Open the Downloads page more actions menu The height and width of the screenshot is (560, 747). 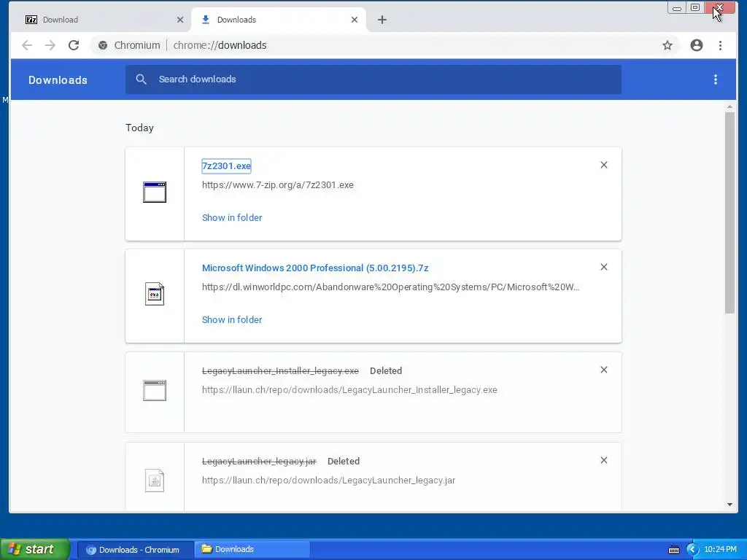coord(716,79)
